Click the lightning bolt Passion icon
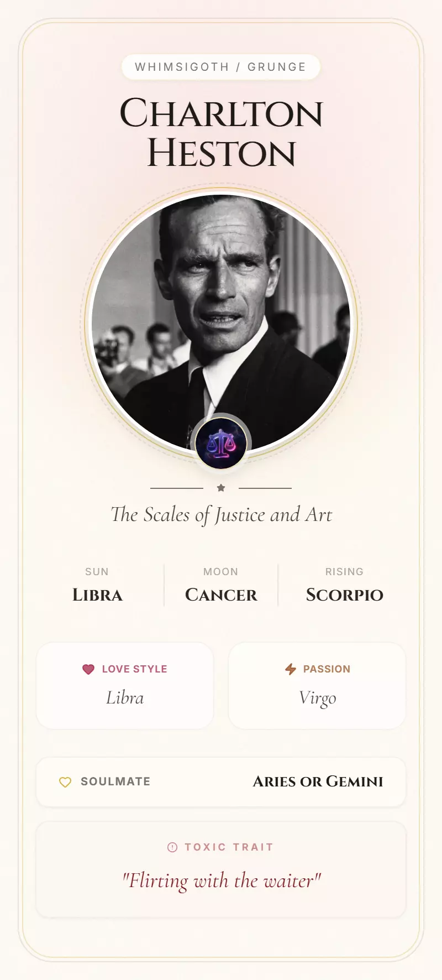Image resolution: width=442 pixels, height=980 pixels. (291, 669)
